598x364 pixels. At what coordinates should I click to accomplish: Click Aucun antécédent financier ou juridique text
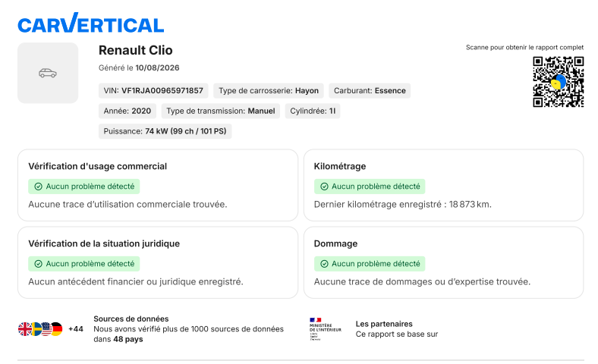(136, 281)
